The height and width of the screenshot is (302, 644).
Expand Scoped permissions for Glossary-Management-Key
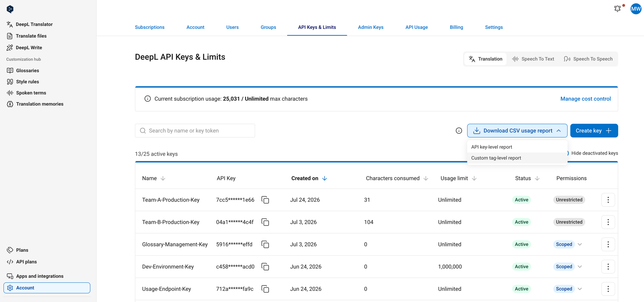pyautogui.click(x=580, y=244)
